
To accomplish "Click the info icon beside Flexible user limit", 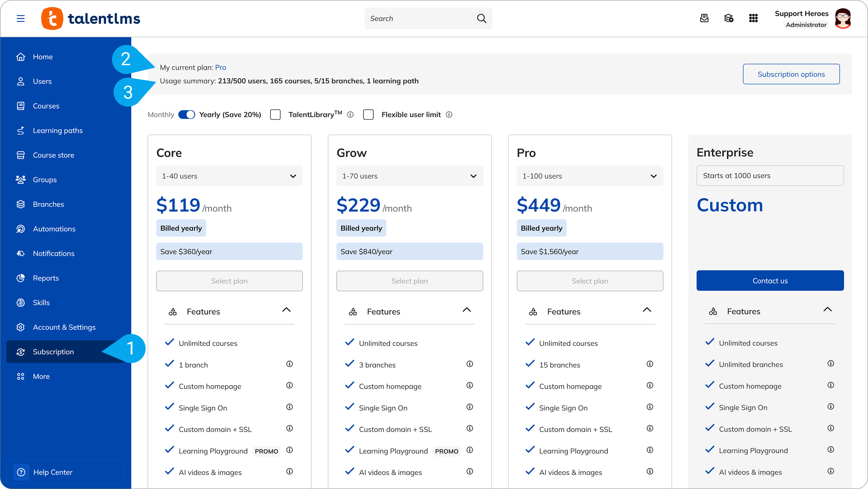I will click(449, 115).
